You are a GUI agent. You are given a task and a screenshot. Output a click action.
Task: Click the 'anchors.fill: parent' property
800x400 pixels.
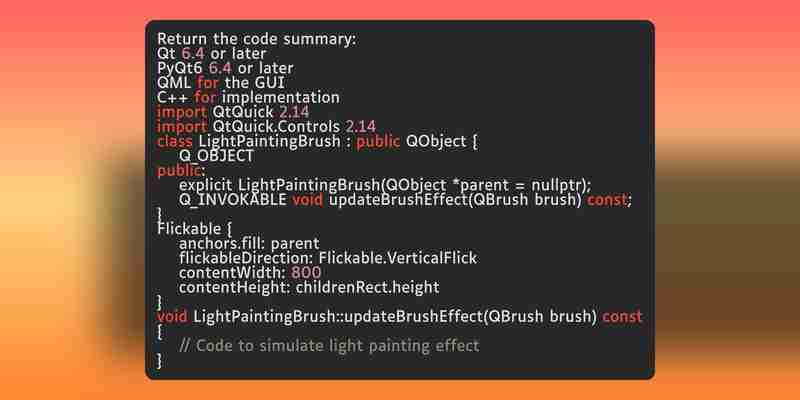tap(249, 243)
